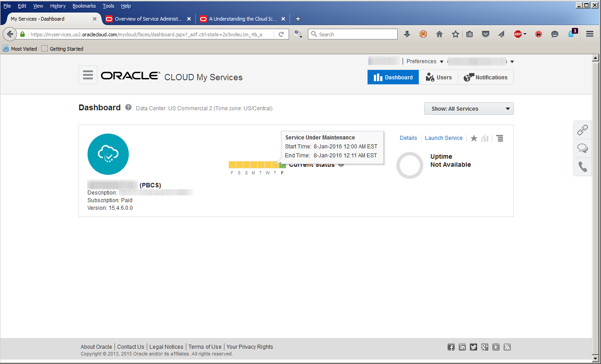601x364 pixels.
Task: Open Your Privacy Rights footer link
Action: click(x=250, y=347)
